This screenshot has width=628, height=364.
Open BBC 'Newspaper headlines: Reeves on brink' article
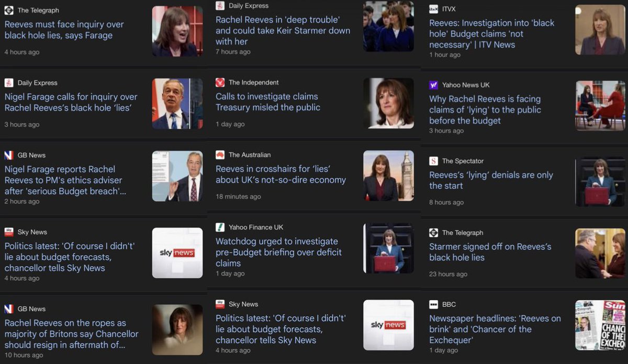(x=495, y=329)
